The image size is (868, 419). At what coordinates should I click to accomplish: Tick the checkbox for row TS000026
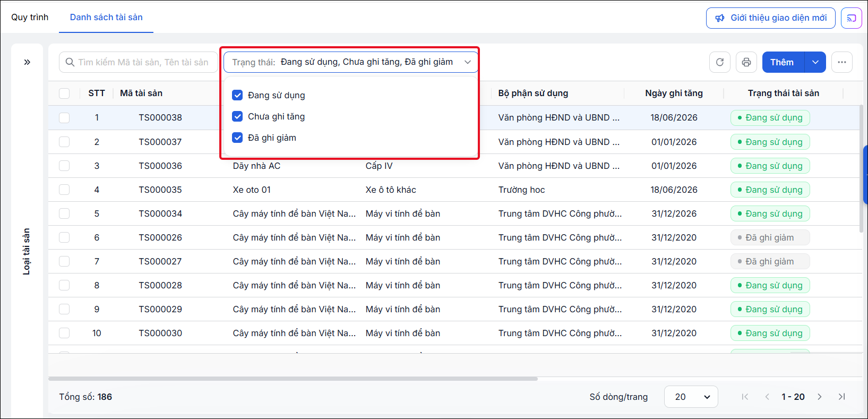click(x=64, y=237)
